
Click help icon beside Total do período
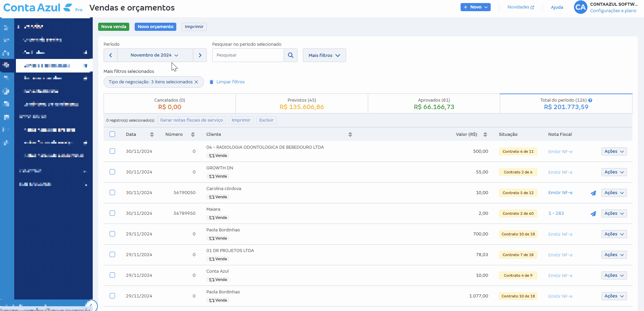590,100
